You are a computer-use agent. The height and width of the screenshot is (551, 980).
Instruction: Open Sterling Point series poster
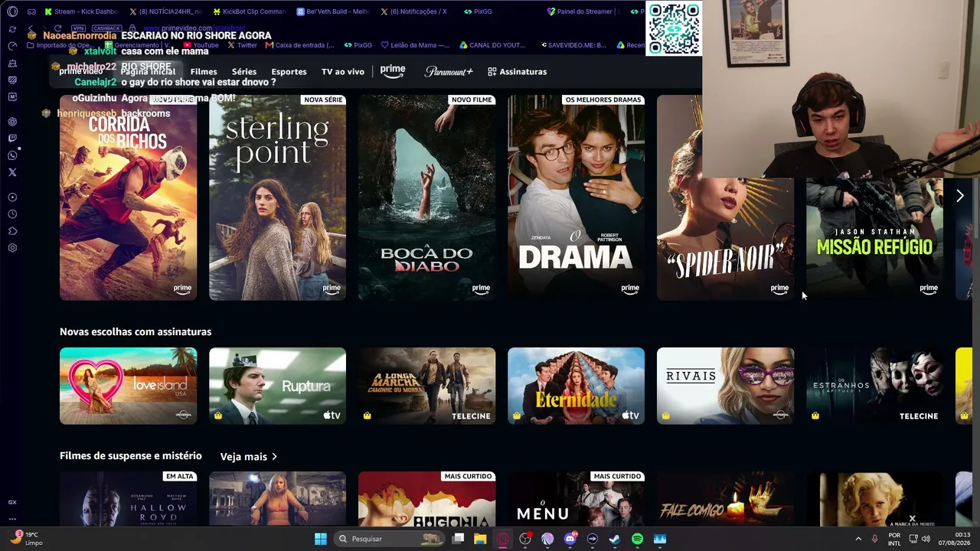coord(277,197)
